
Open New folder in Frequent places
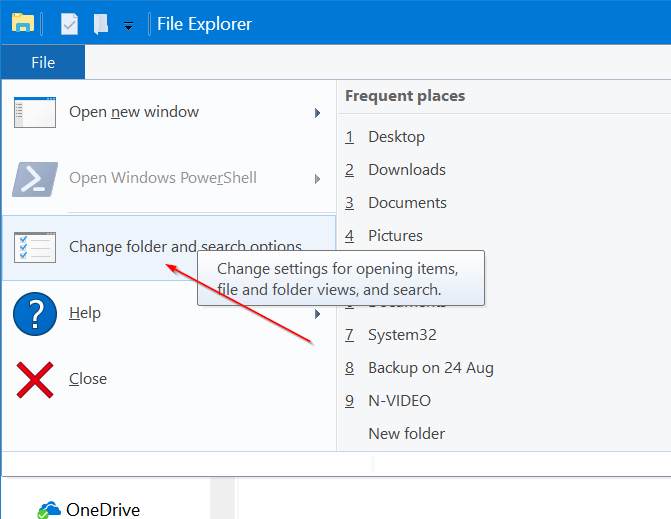click(x=407, y=433)
